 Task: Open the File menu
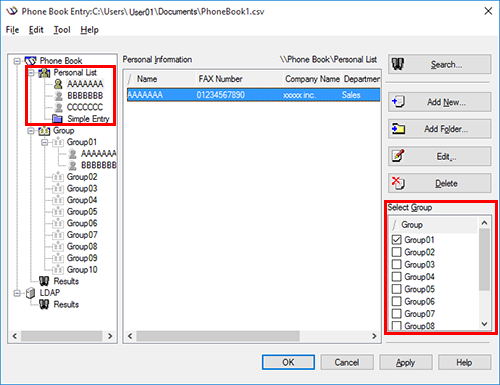(x=12, y=30)
